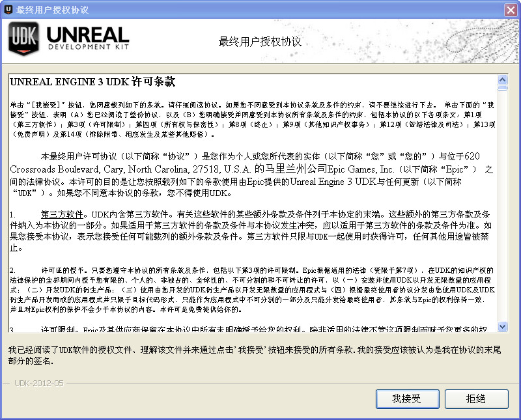Click the scrollbar down arrow in license text
This screenshot has width=521, height=420.
(x=502, y=327)
